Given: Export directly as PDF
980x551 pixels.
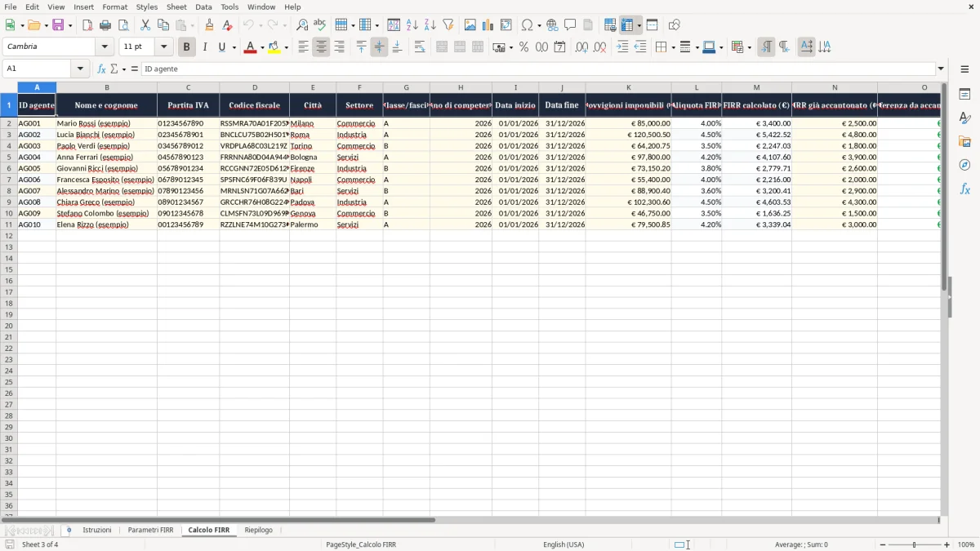Looking at the screenshot, I should (87, 25).
